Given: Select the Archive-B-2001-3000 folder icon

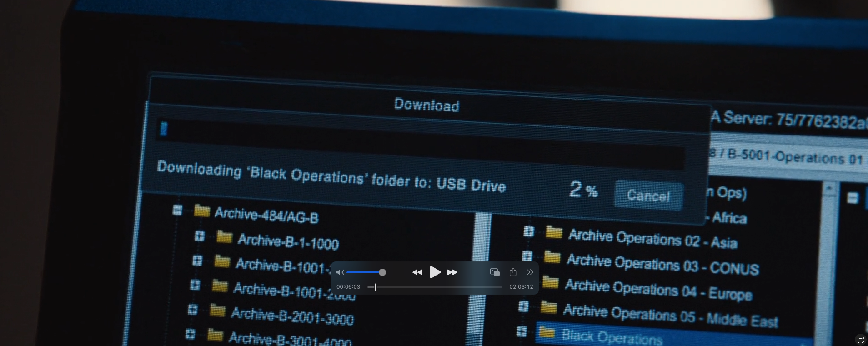Looking at the screenshot, I should click(218, 311).
